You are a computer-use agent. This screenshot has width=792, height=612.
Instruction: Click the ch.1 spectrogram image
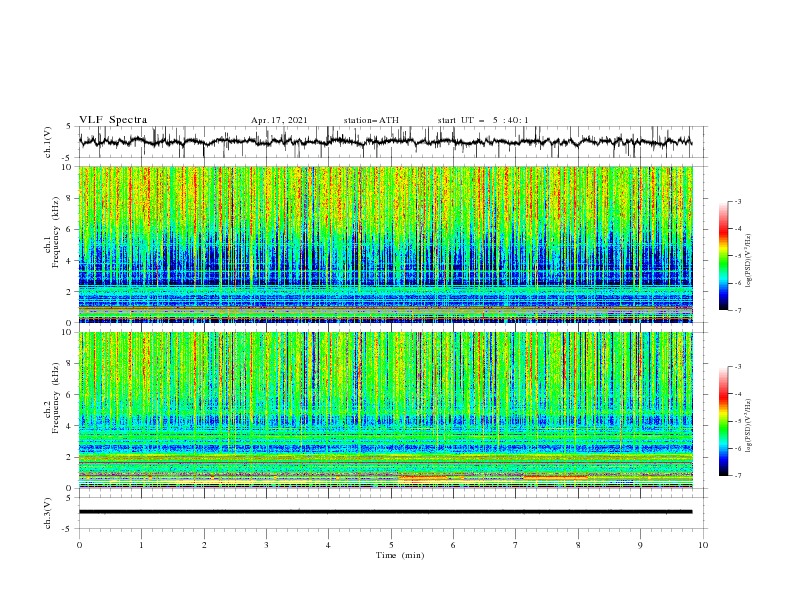coord(386,244)
